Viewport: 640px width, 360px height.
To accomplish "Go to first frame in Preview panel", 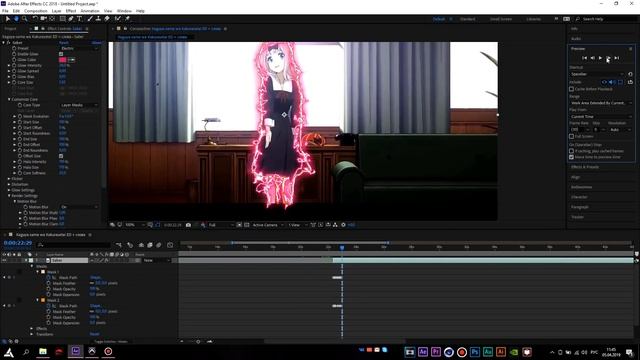I will coord(584,58).
